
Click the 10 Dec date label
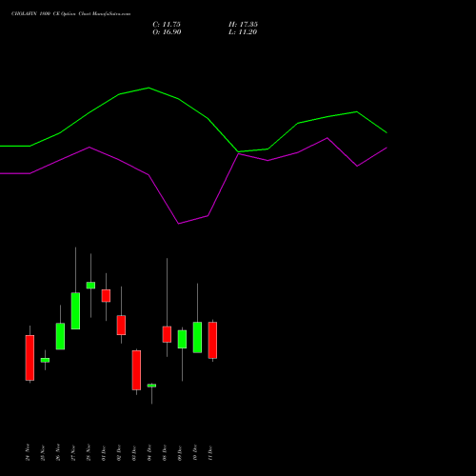(195, 452)
